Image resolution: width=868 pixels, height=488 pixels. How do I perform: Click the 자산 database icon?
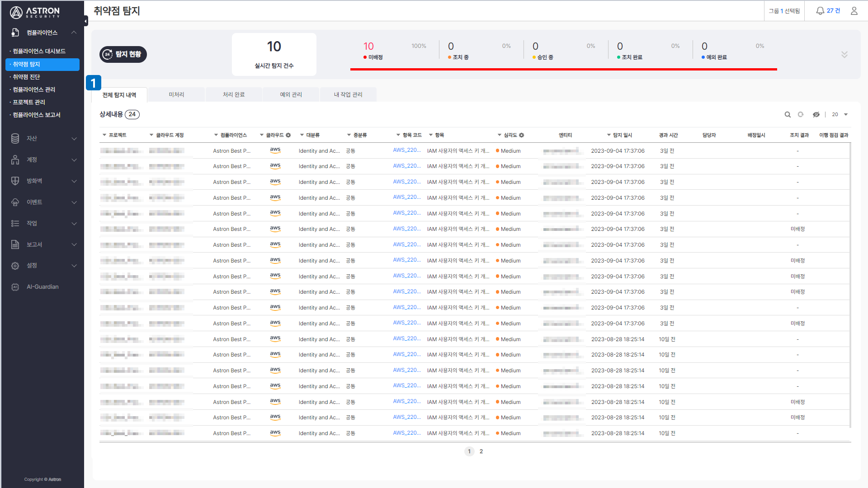pos(15,138)
